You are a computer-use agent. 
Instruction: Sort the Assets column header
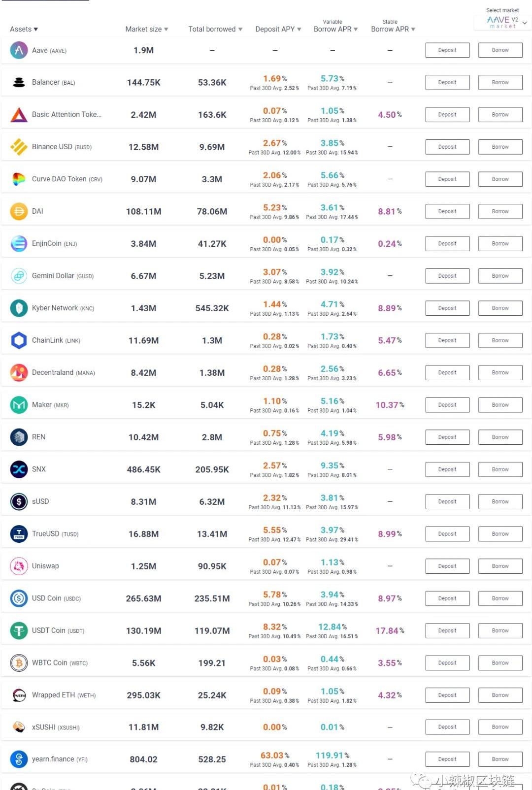24,29
